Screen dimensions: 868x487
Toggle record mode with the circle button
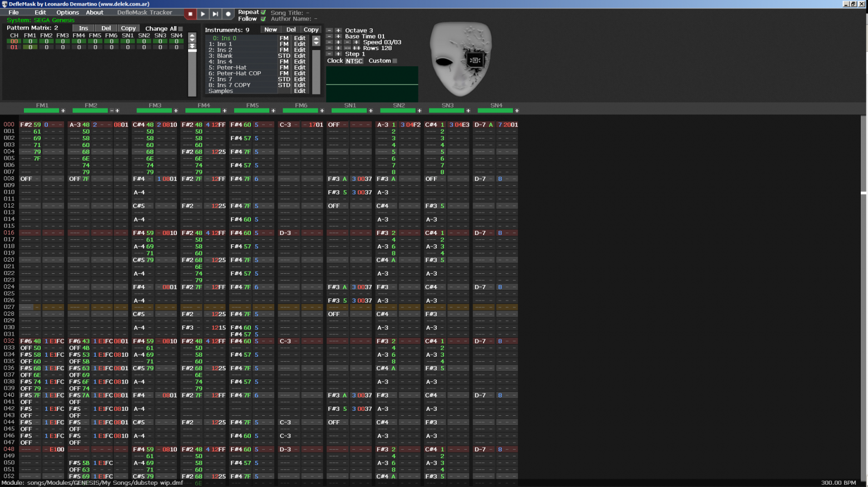click(228, 14)
